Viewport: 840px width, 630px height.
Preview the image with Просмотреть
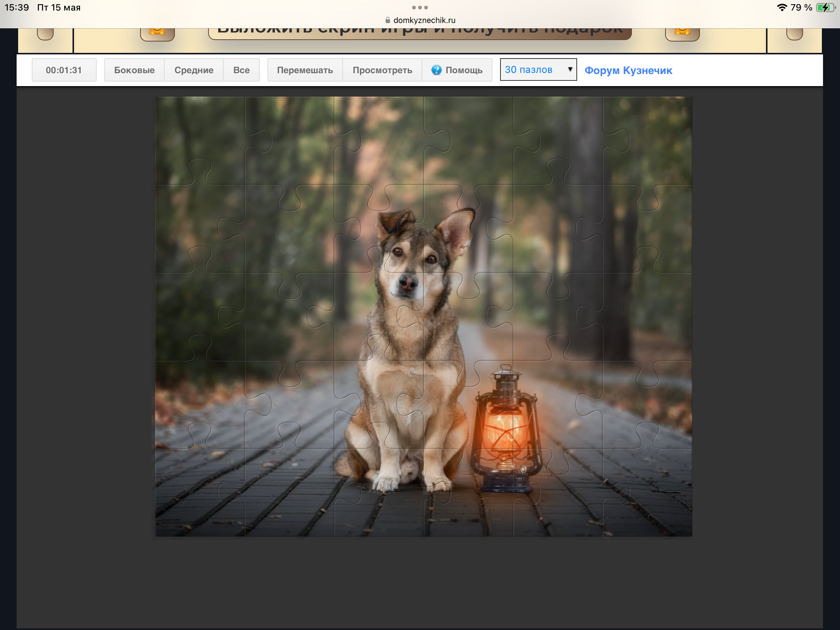(382, 70)
